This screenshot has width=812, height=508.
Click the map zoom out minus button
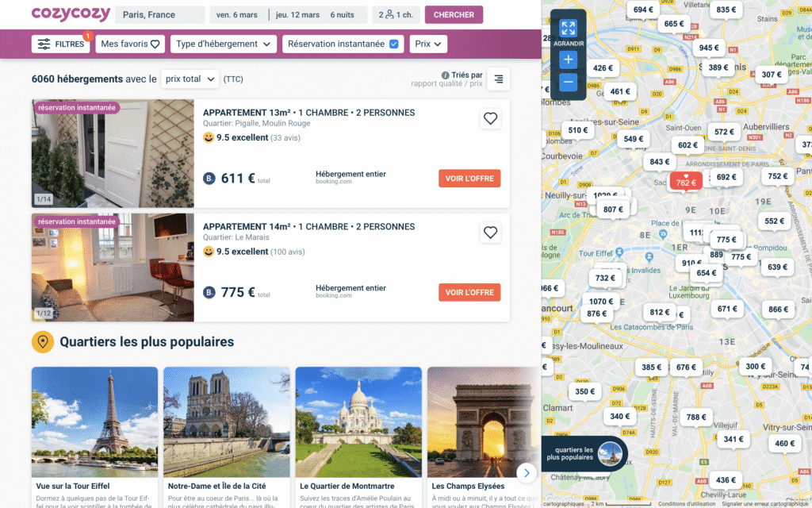click(568, 82)
